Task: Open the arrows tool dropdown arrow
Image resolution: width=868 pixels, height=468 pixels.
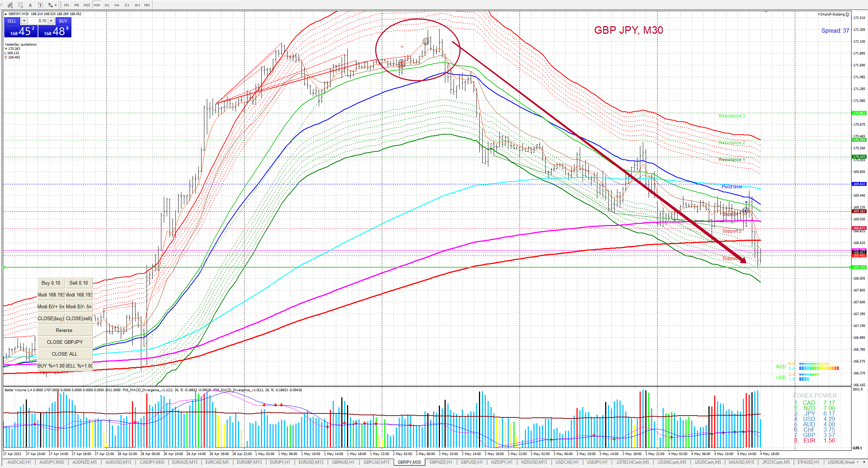Action: 56,5
